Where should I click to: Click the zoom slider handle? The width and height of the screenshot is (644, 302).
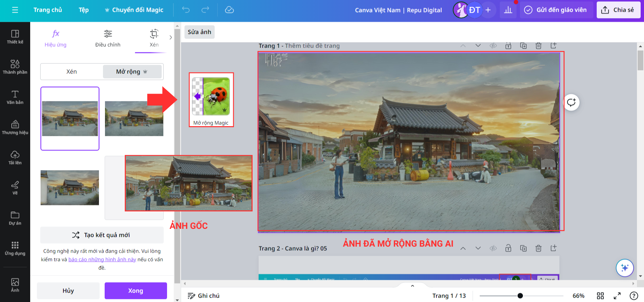tap(520, 296)
